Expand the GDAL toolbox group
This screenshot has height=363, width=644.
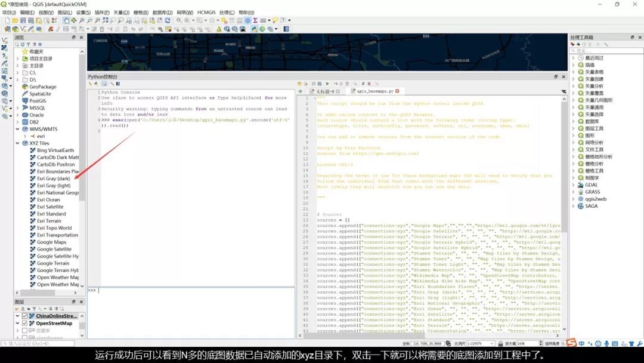[x=574, y=185]
